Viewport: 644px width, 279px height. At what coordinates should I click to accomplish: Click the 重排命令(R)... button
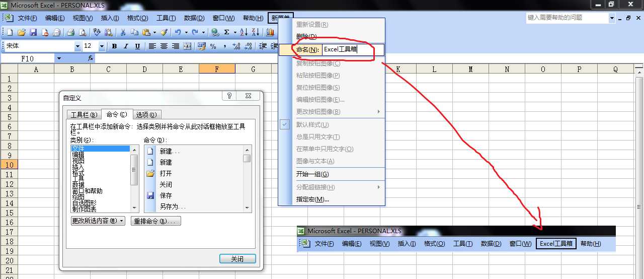click(156, 221)
